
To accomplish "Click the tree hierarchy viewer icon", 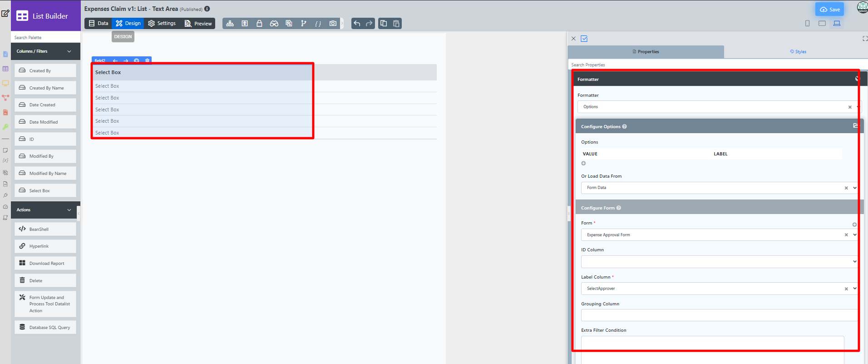I will tap(230, 24).
